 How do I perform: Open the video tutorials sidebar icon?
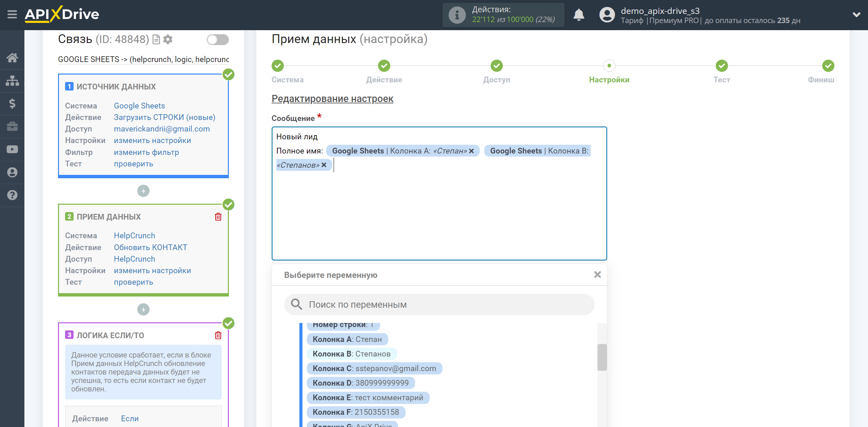12,149
